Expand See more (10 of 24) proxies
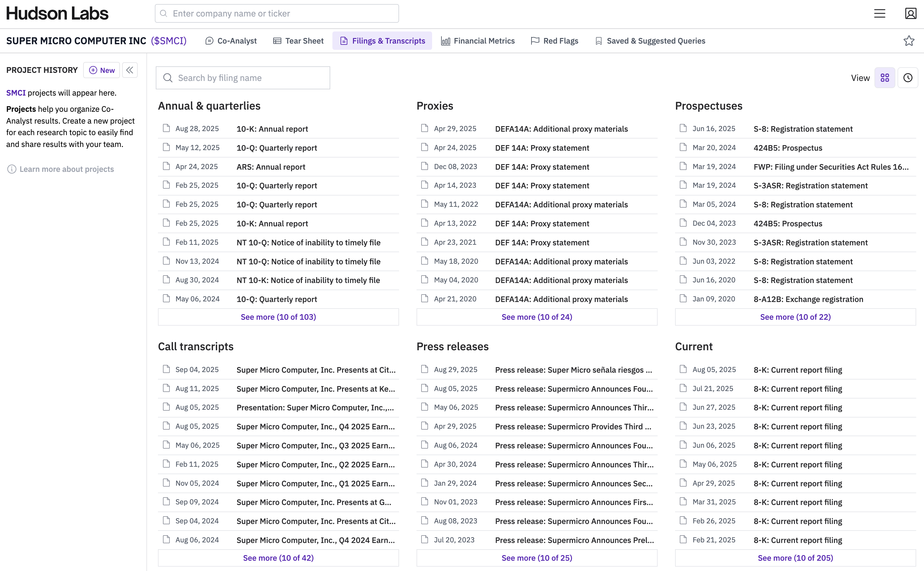924x571 pixels. point(536,317)
